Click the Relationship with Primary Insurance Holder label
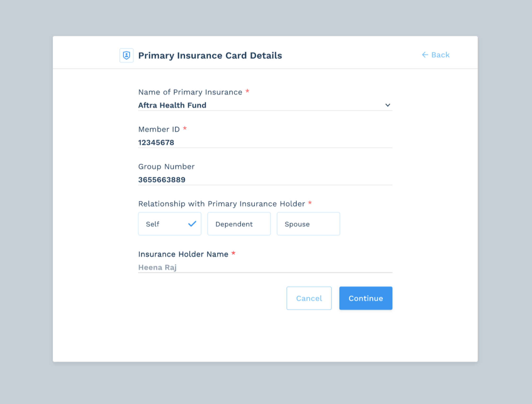Viewport: 532px width, 404px height. click(x=221, y=204)
